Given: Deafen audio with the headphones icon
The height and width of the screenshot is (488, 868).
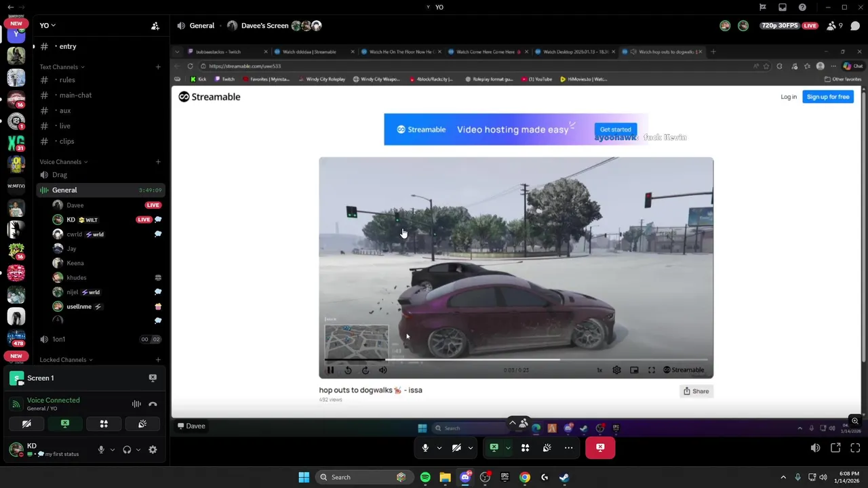Looking at the screenshot, I should pos(127,449).
